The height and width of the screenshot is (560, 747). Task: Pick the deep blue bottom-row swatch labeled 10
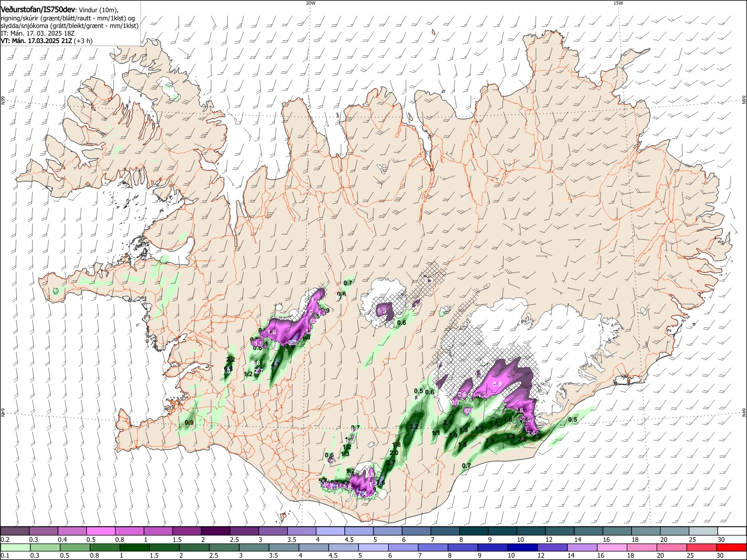pyautogui.click(x=522, y=548)
